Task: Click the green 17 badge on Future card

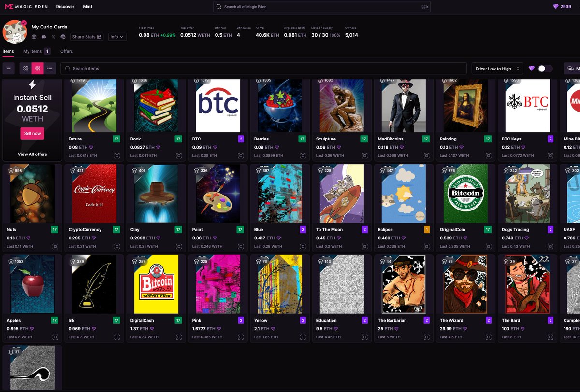Action: [116, 139]
